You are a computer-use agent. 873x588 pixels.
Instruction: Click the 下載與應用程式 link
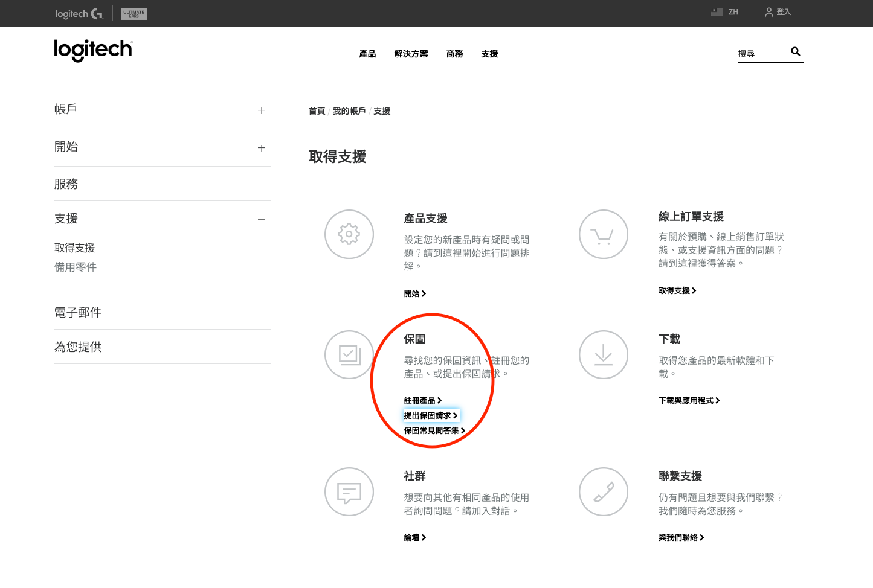pos(689,401)
